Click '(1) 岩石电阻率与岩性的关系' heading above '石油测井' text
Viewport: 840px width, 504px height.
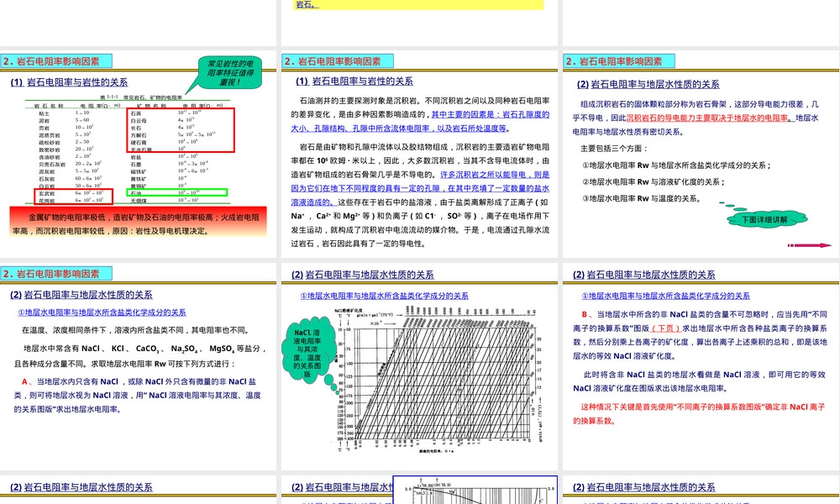[x=354, y=81]
